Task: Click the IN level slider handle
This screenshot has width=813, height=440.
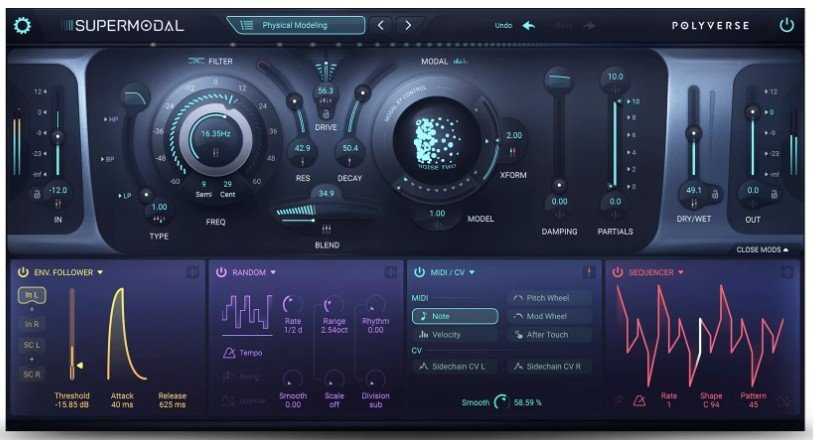Action: pos(58,137)
